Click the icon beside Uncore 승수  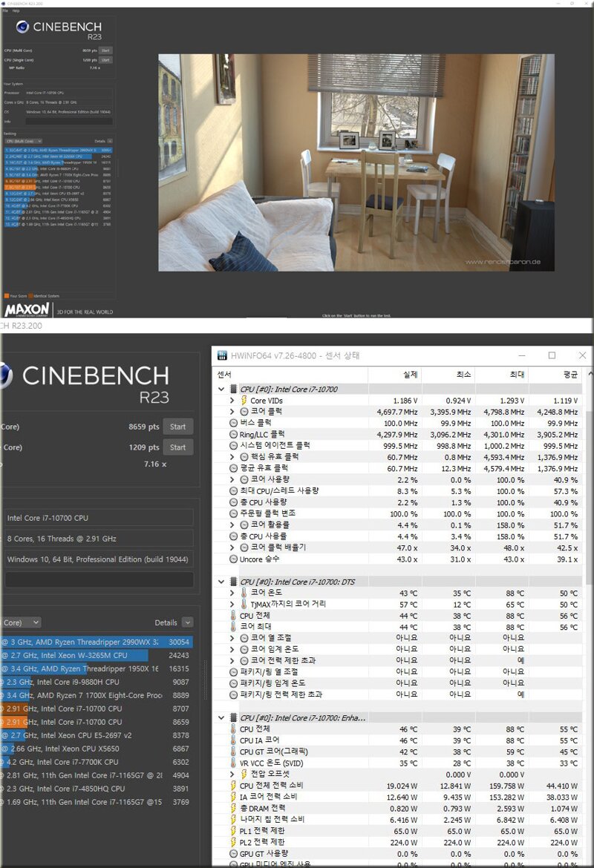click(x=233, y=559)
